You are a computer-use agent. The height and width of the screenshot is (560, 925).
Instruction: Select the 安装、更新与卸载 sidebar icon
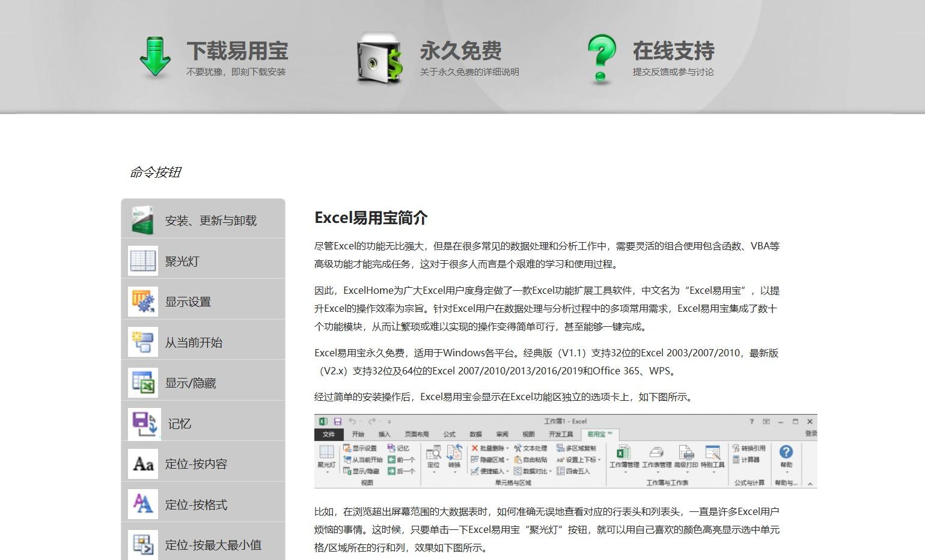pos(142,219)
